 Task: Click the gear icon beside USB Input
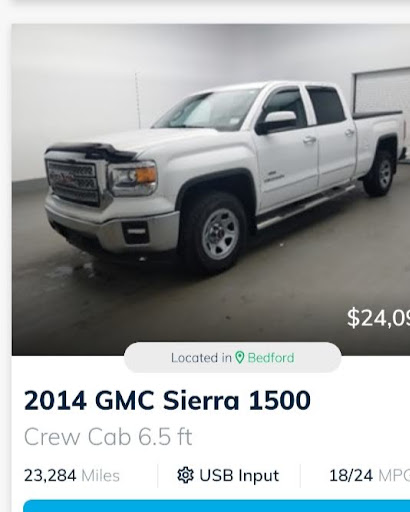pos(185,475)
